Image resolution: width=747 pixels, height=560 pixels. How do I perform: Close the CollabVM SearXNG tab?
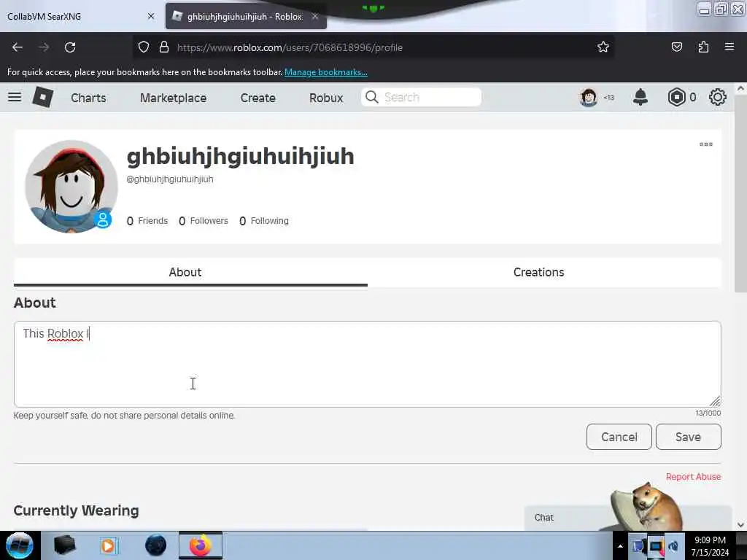pyautogui.click(x=151, y=16)
